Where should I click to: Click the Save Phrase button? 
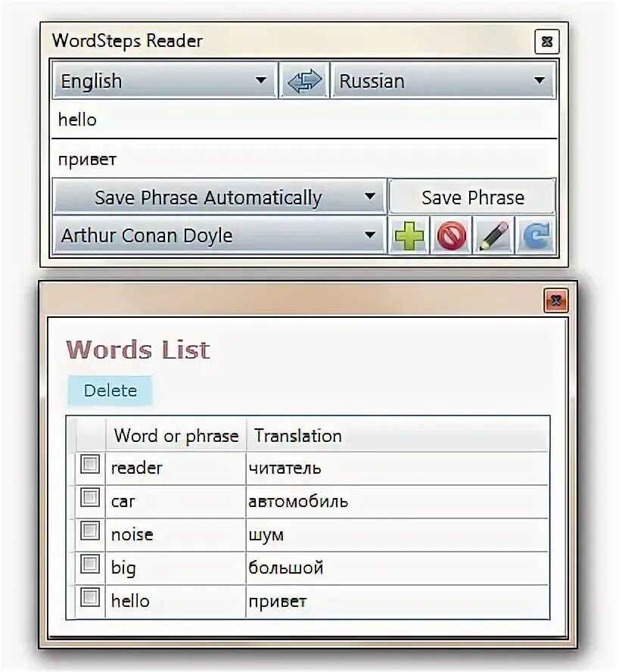472,198
